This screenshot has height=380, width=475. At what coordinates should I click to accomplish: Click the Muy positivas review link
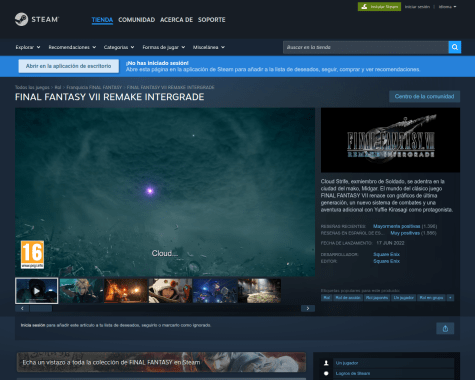pos(405,233)
